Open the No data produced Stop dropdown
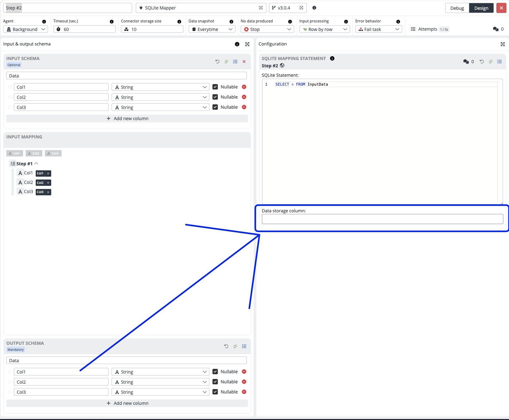This screenshot has height=420, width=509. (x=267, y=29)
